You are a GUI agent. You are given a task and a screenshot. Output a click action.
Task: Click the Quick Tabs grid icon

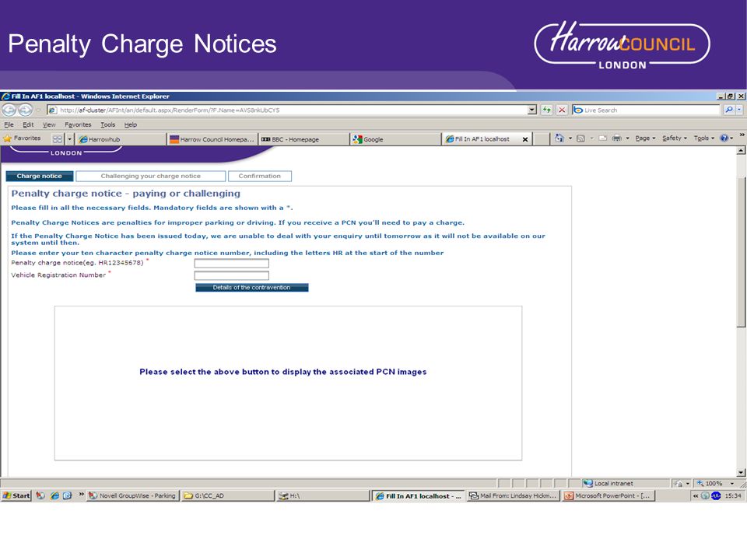pos(57,139)
